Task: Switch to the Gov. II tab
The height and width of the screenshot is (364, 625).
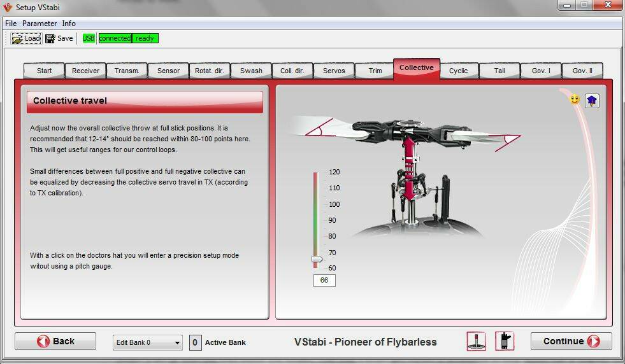Action: pos(582,71)
